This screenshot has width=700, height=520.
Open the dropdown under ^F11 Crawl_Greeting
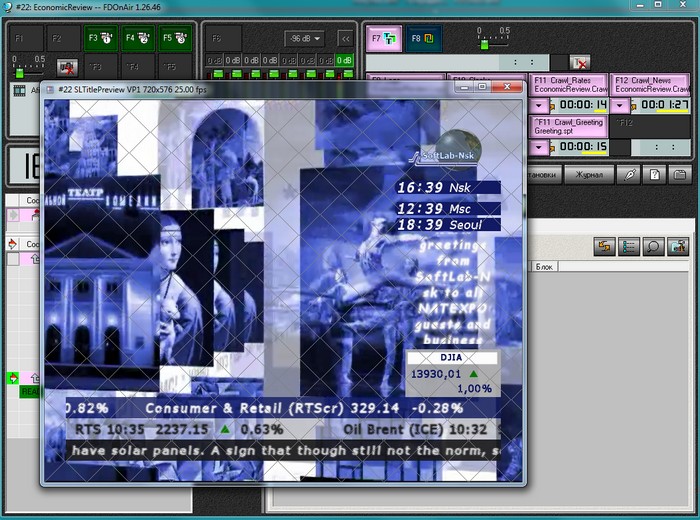tap(539, 147)
